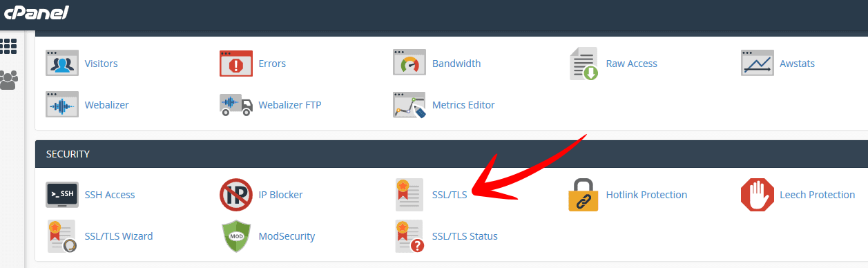Click the Webalizer waveform icon
Viewport: 868px width, 268px height.
tap(62, 105)
